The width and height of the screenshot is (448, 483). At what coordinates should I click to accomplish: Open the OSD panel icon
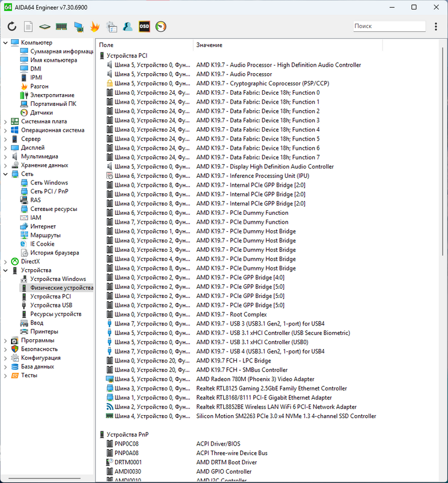[144, 26]
